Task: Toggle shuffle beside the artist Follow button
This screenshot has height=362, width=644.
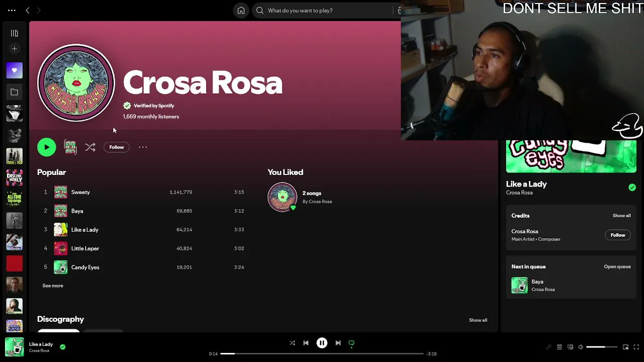Action: coord(90,147)
